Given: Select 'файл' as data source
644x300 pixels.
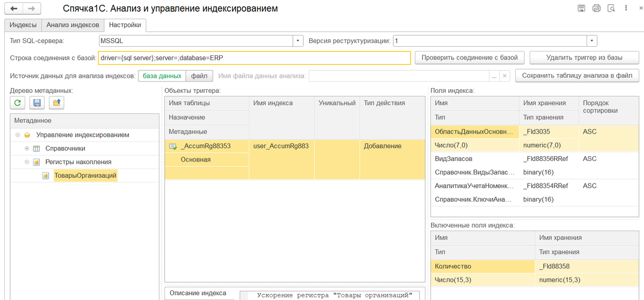Looking at the screenshot, I should (x=199, y=76).
